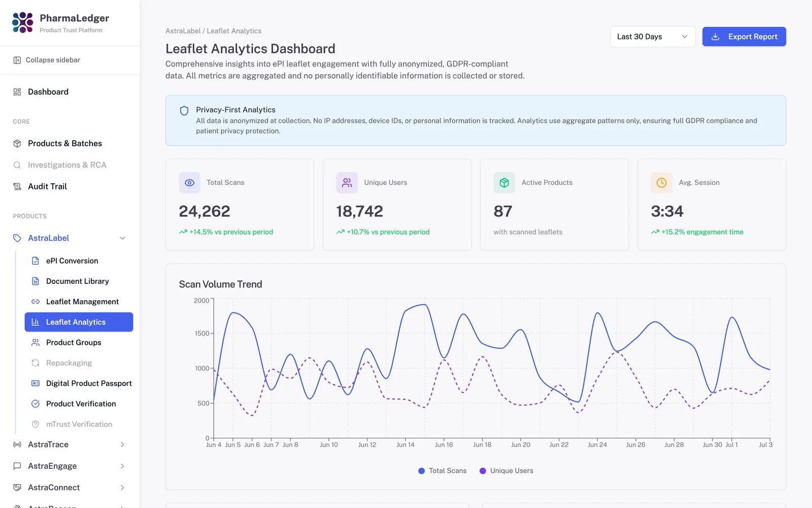Screen dimensions: 812x508
Task: Click the Collapse sidebar label
Action: pyautogui.click(x=53, y=60)
